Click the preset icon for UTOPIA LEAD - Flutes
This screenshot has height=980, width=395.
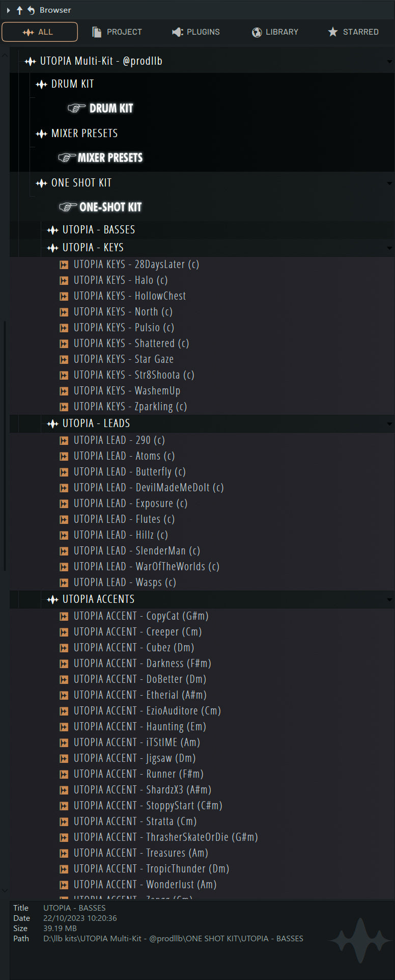tap(64, 520)
